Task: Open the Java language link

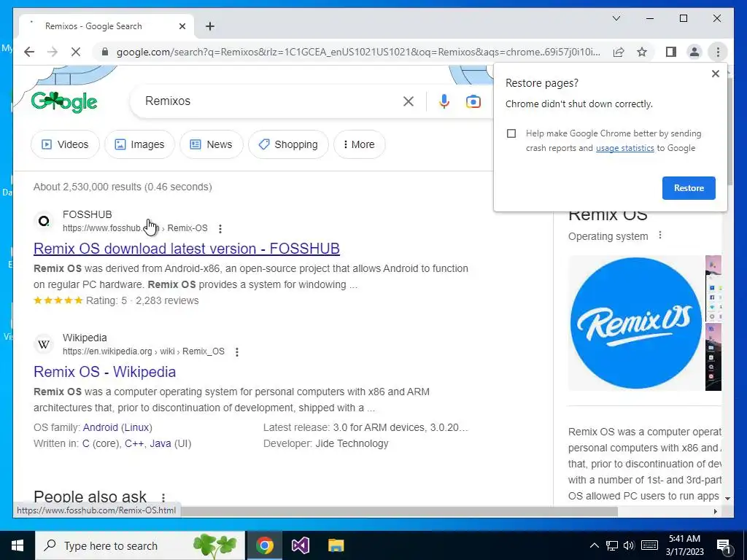Action: (x=160, y=444)
